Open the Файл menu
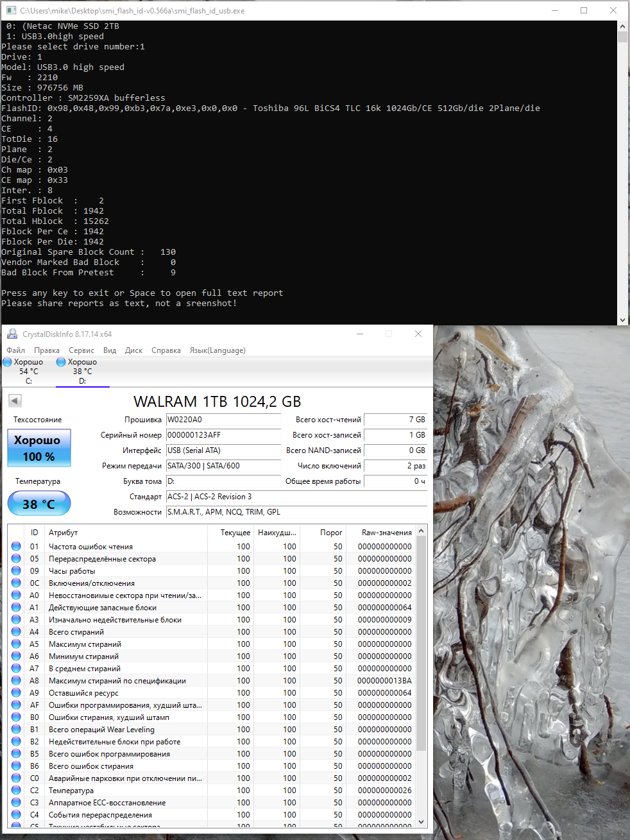The height and width of the screenshot is (840, 630). pyautogui.click(x=16, y=350)
